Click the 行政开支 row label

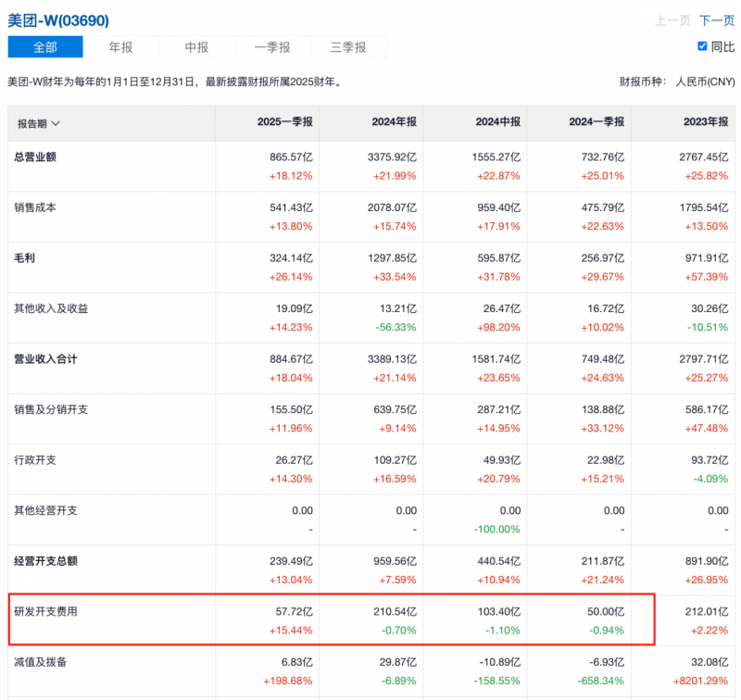[x=35, y=460]
